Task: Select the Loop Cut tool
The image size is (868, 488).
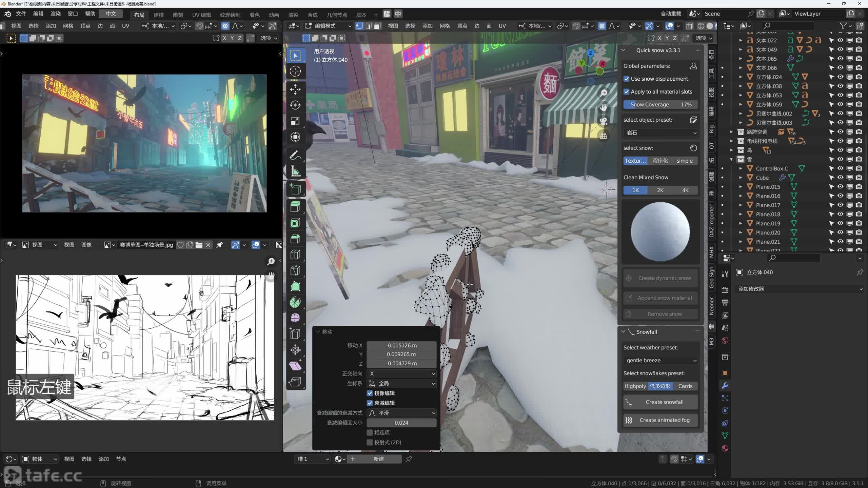Action: pos(295,255)
